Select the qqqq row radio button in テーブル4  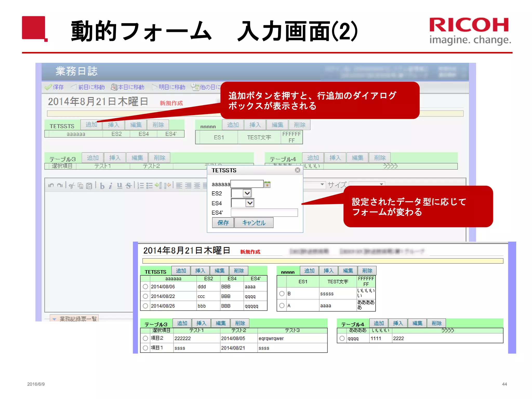342,338
